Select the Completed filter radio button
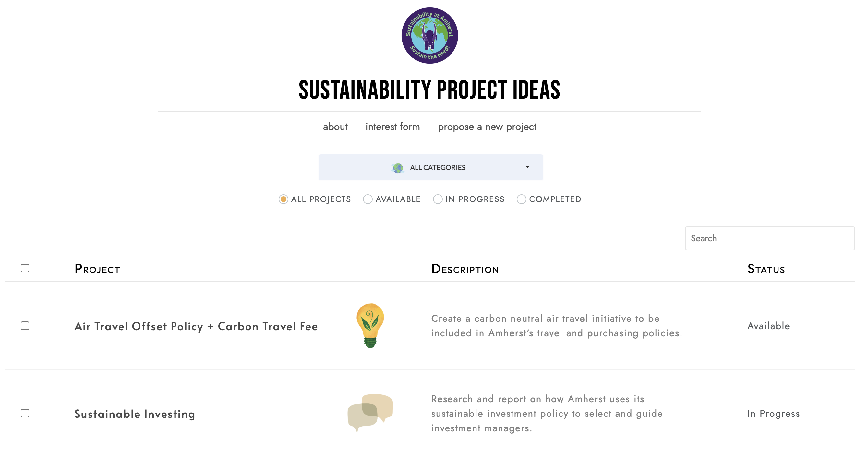Viewport: 868px width, 458px height. [521, 199]
